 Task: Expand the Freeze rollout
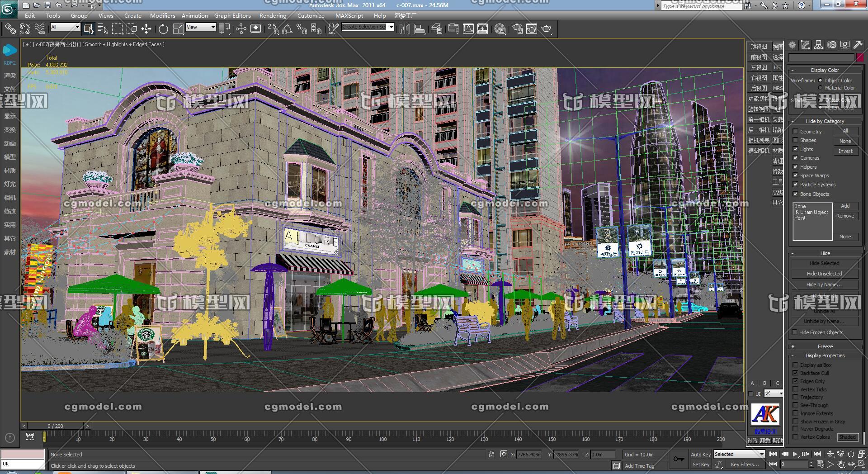click(825, 346)
